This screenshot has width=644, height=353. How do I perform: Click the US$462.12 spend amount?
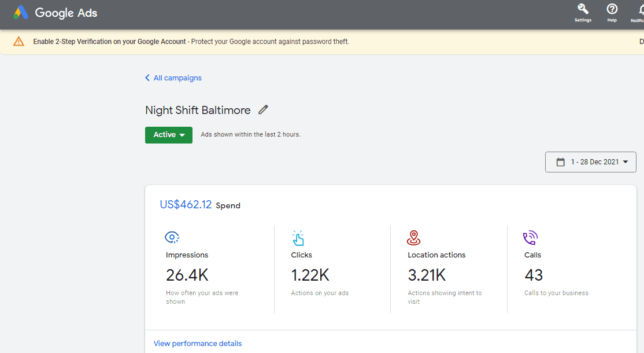[186, 204]
